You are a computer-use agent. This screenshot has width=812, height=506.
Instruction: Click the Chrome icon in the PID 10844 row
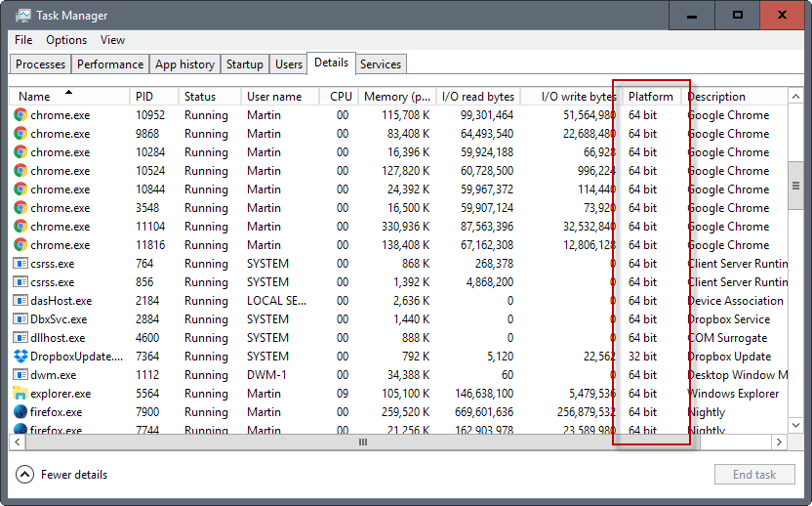point(20,190)
